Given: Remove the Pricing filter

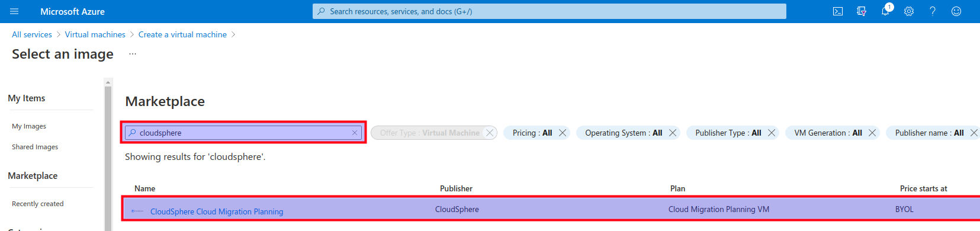Looking at the screenshot, I should pyautogui.click(x=563, y=133).
